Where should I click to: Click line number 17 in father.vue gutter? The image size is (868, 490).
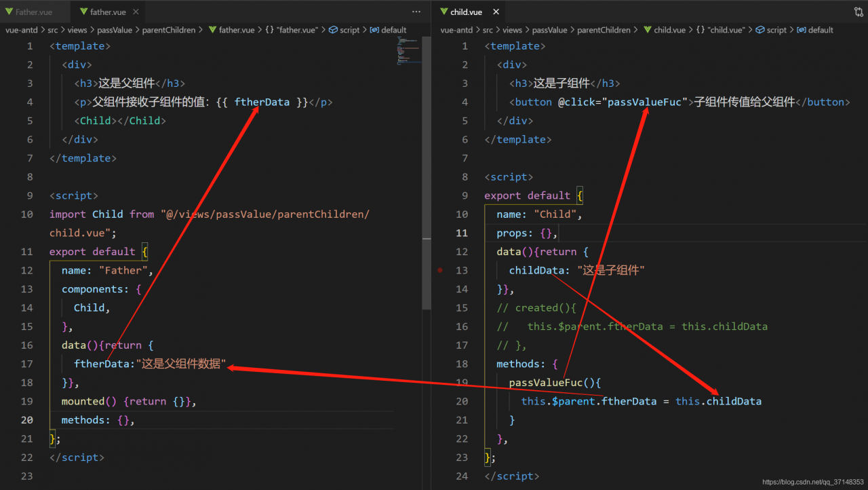[x=26, y=364]
